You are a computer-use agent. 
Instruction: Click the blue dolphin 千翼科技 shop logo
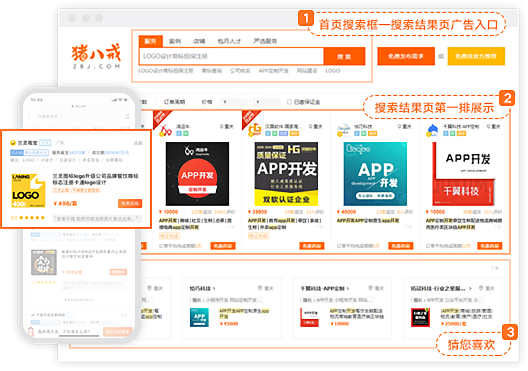[x=432, y=130]
